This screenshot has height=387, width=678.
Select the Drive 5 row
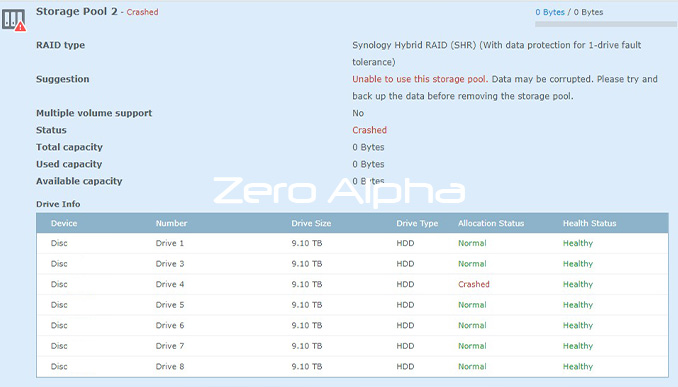coord(352,305)
